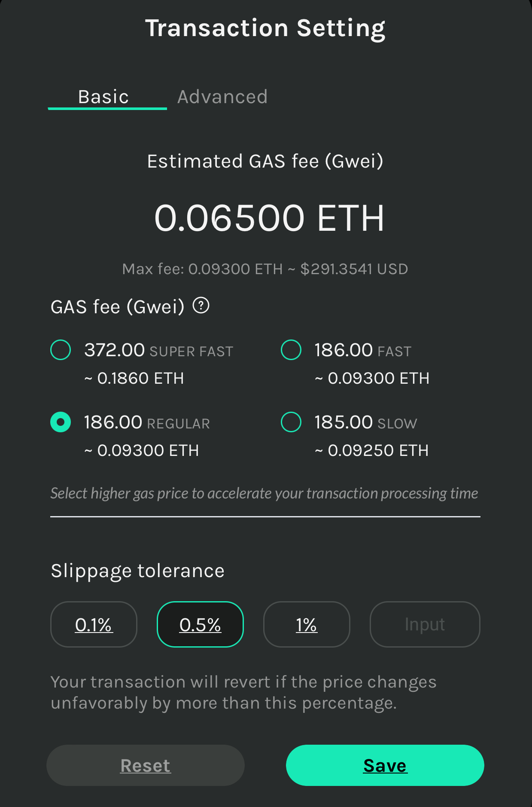The image size is (532, 807).
Task: Choose the SLOW gas option label
Action: [397, 424]
